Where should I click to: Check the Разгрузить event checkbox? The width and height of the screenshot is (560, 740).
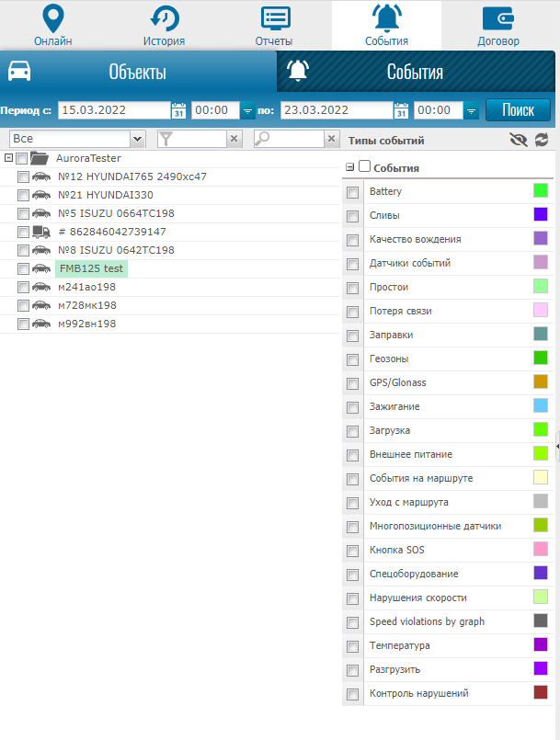pos(353,671)
